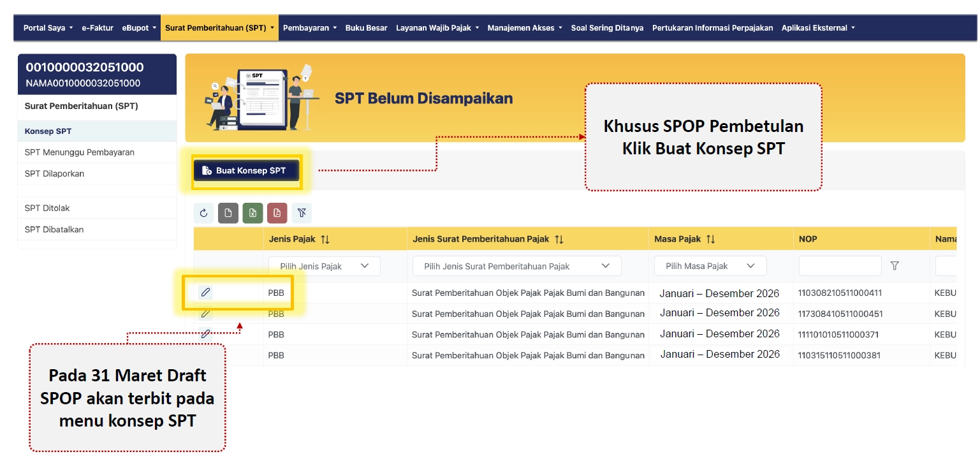Sort the Jenis Surat Pemberitahuan Pajak column

[x=559, y=239]
